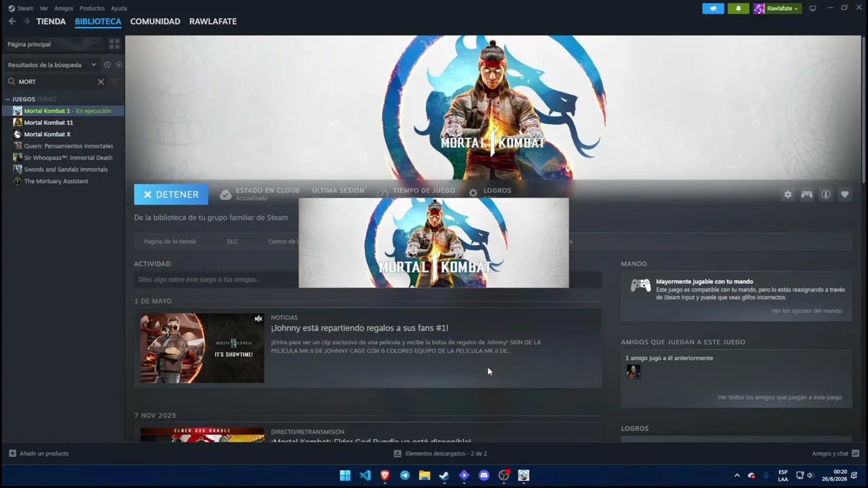Open the Ayuda menu
Screen dimensions: 868x488
[119, 8]
